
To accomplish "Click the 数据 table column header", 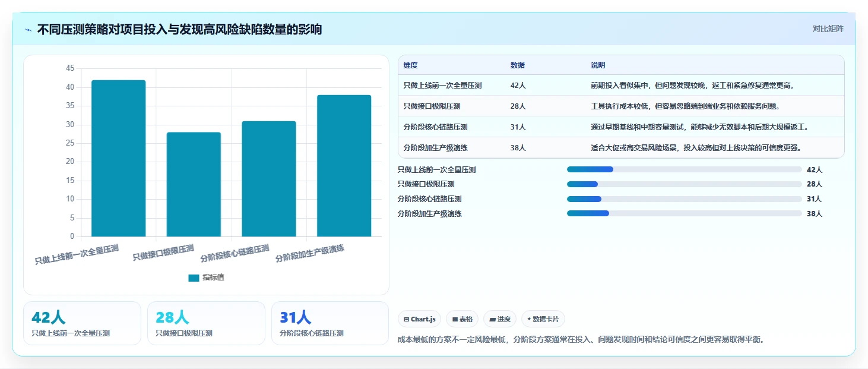I will pos(517,65).
